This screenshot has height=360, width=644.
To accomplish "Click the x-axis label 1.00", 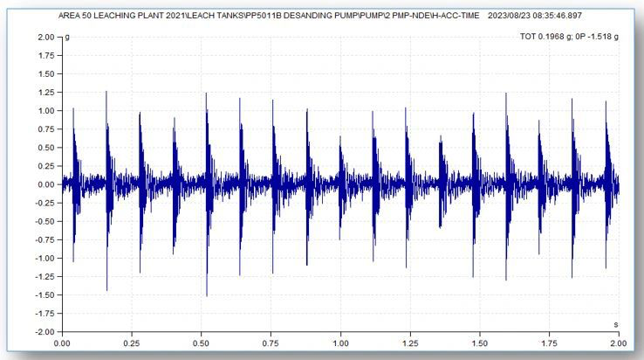I will point(340,343).
